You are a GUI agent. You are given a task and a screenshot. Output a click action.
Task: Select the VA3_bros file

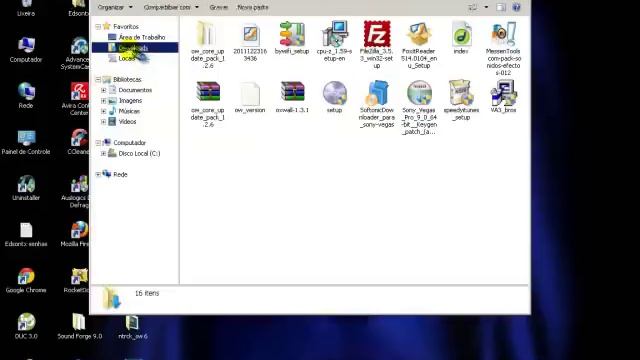tap(503, 93)
